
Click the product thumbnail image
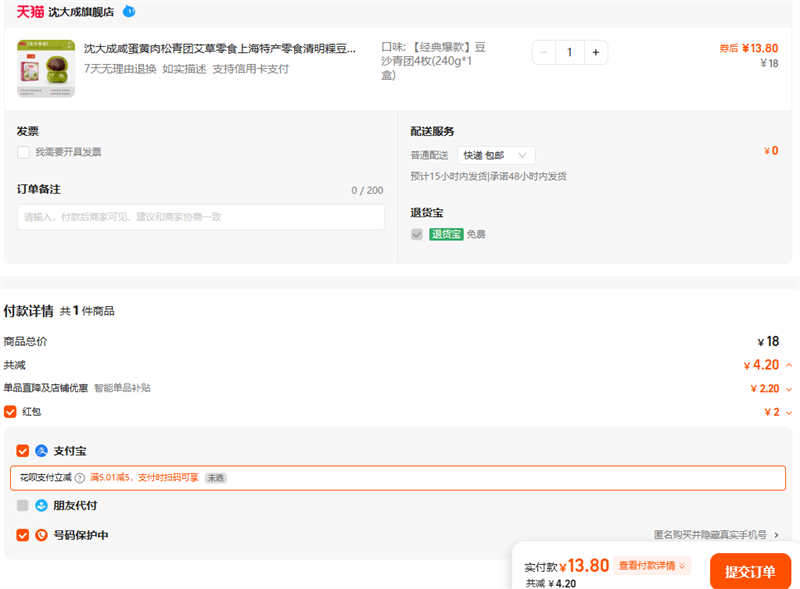coord(46,68)
